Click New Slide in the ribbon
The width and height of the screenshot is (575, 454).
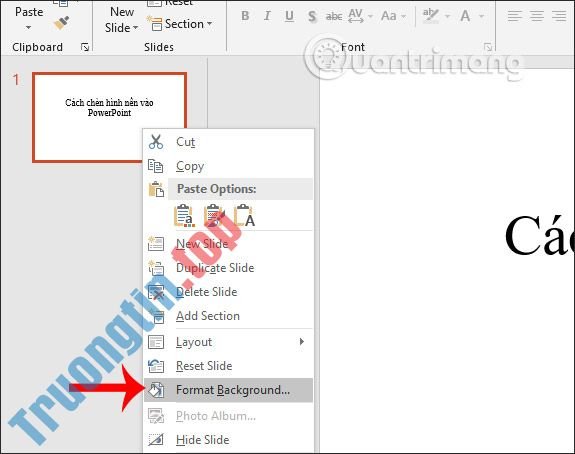click(121, 19)
